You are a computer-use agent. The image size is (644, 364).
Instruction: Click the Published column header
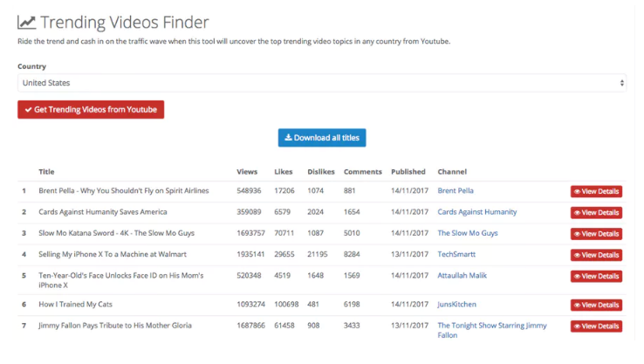(408, 172)
